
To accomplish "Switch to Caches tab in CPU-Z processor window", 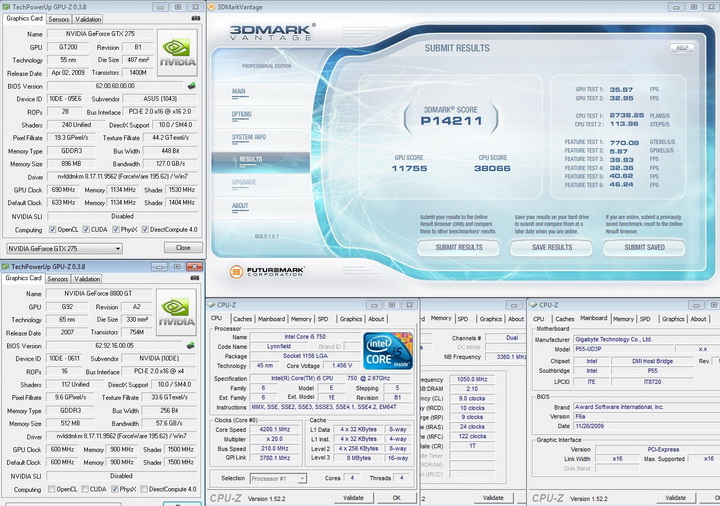I will [x=242, y=319].
